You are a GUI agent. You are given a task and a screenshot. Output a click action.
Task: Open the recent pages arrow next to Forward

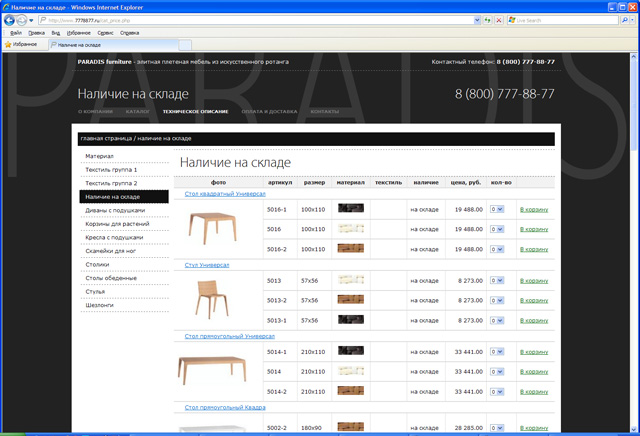[31, 20]
